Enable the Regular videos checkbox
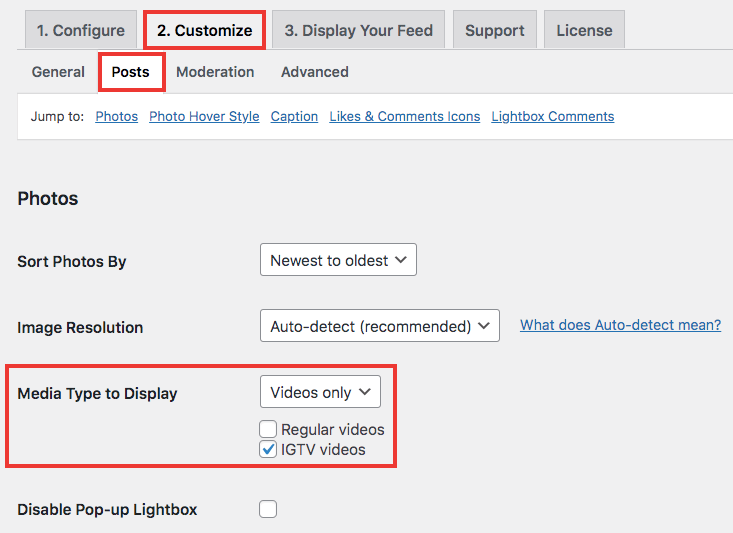733x533 pixels. 268,429
